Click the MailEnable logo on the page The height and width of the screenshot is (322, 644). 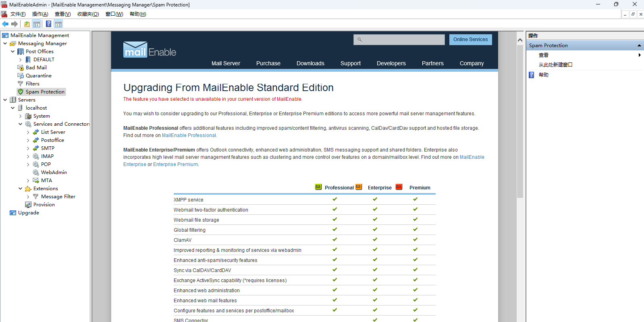pyautogui.click(x=150, y=50)
